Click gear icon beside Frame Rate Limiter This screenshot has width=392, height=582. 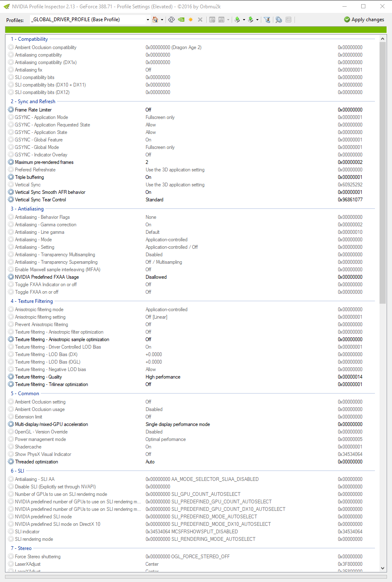[x=11, y=110]
